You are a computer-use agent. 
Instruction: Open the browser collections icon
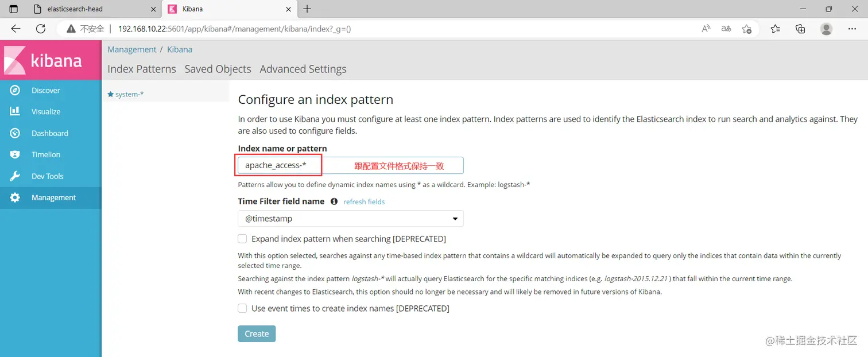800,29
